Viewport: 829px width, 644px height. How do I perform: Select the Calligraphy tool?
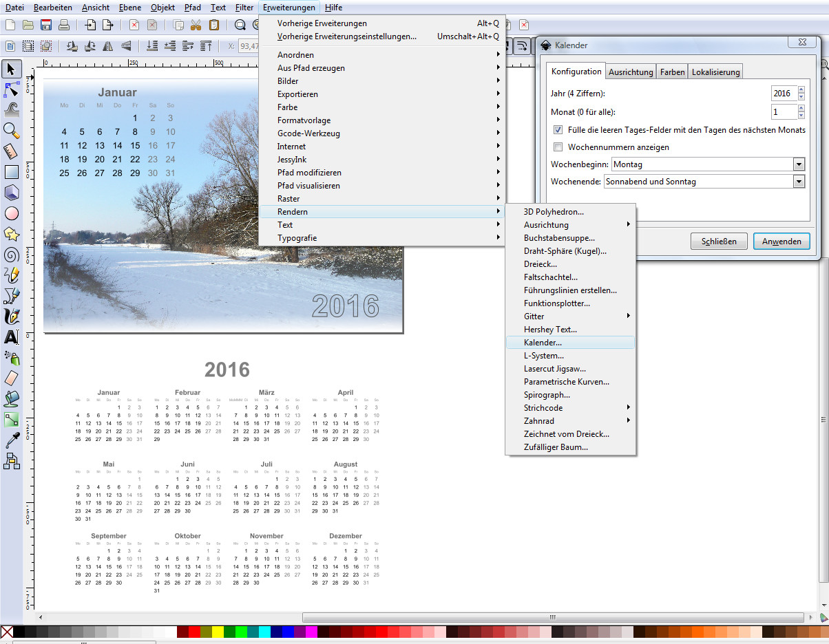11,316
